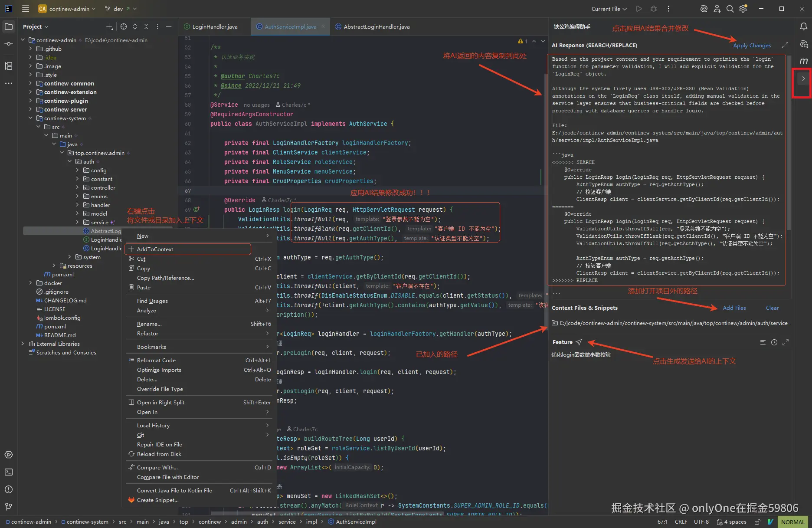
Task: Open the Notifications bell
Action: click(803, 26)
